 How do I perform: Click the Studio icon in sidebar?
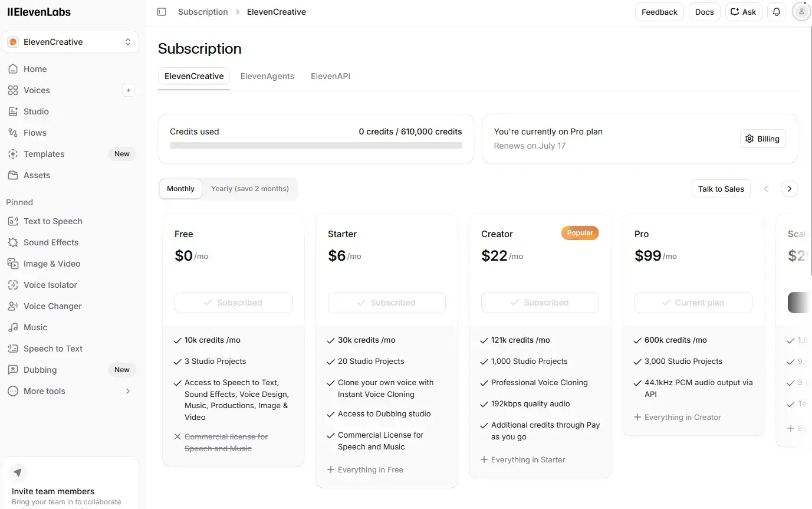(x=12, y=111)
